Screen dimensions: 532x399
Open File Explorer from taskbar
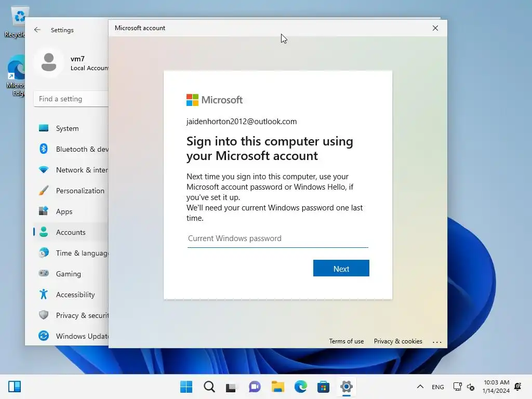tap(277, 387)
